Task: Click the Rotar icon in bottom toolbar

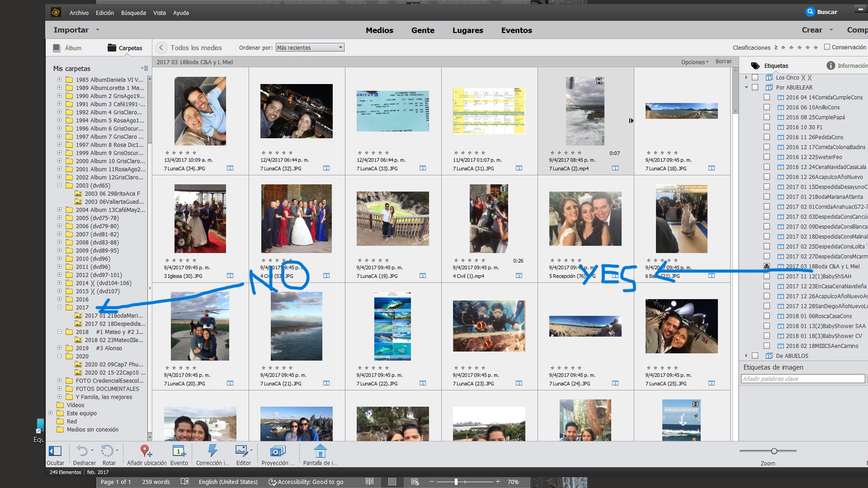Action: point(108,451)
